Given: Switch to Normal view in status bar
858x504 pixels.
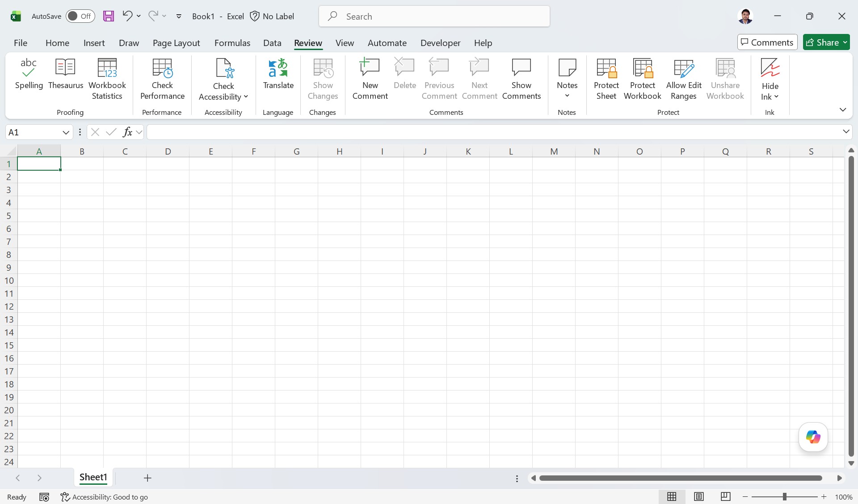Looking at the screenshot, I should [x=672, y=497].
